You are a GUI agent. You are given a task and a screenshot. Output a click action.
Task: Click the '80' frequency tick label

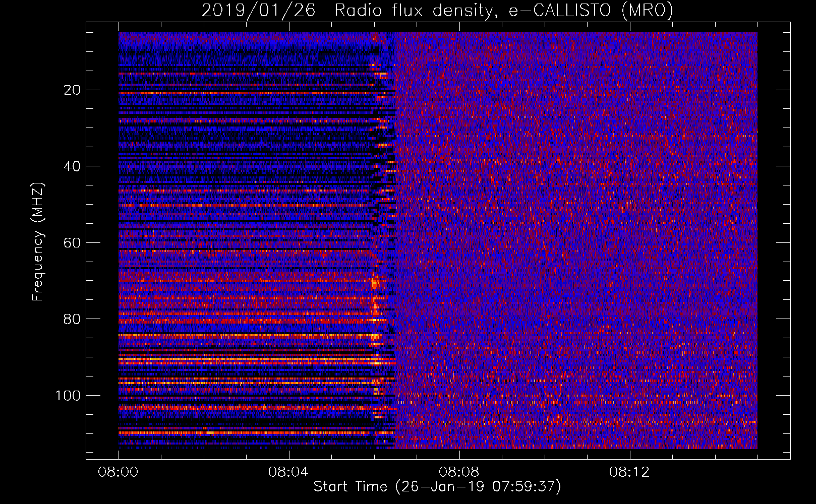(73, 319)
